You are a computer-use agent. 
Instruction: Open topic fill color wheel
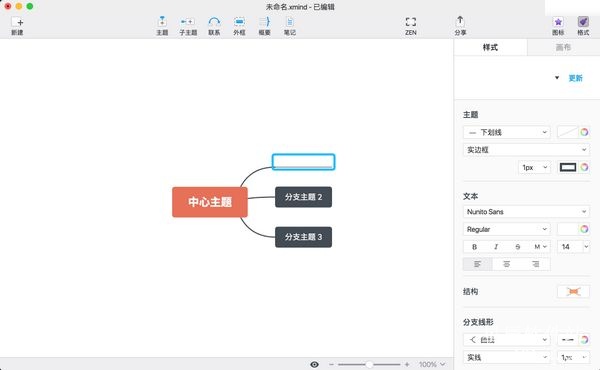tap(584, 132)
